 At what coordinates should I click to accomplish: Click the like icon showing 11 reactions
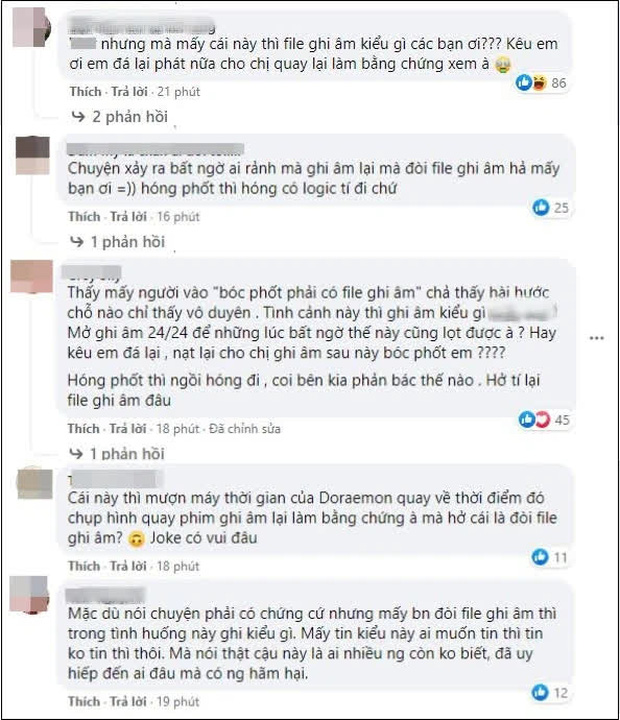point(540,557)
